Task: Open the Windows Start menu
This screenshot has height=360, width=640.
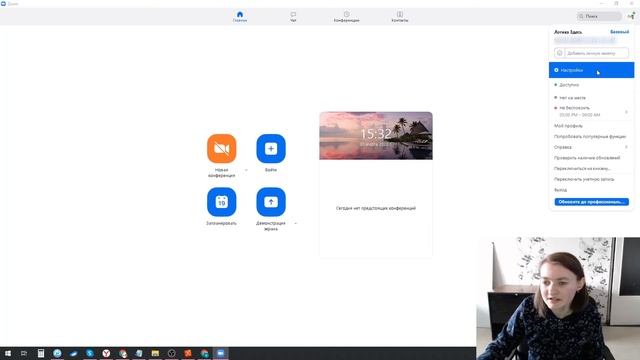Action: click(8, 353)
